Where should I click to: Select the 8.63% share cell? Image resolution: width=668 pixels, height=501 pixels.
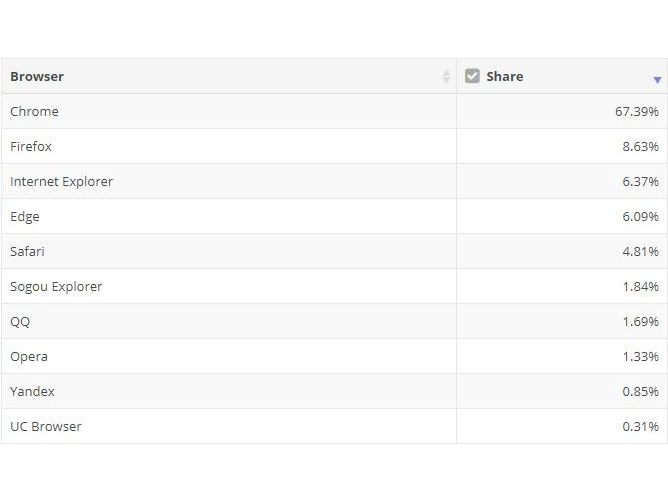pos(640,147)
